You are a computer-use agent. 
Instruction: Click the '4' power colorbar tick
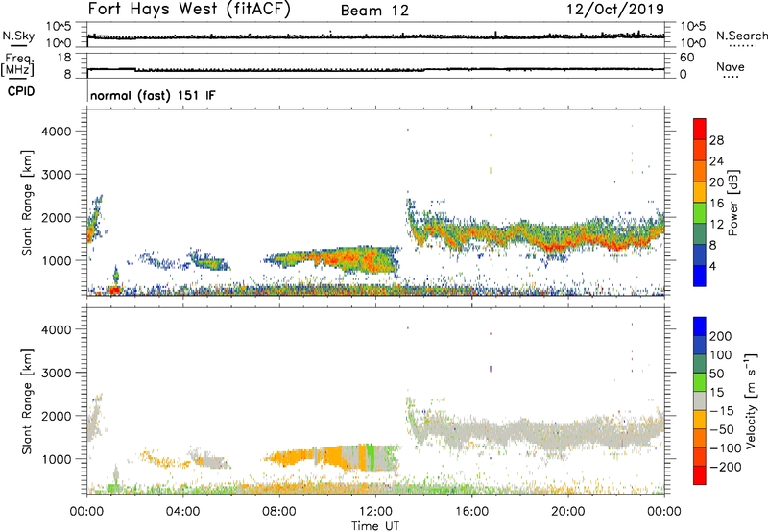point(712,266)
